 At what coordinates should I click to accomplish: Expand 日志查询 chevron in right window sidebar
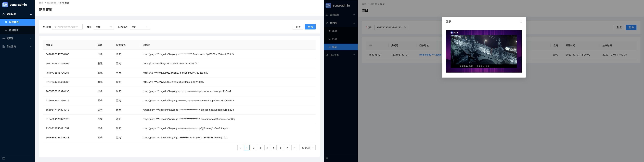(354, 55)
